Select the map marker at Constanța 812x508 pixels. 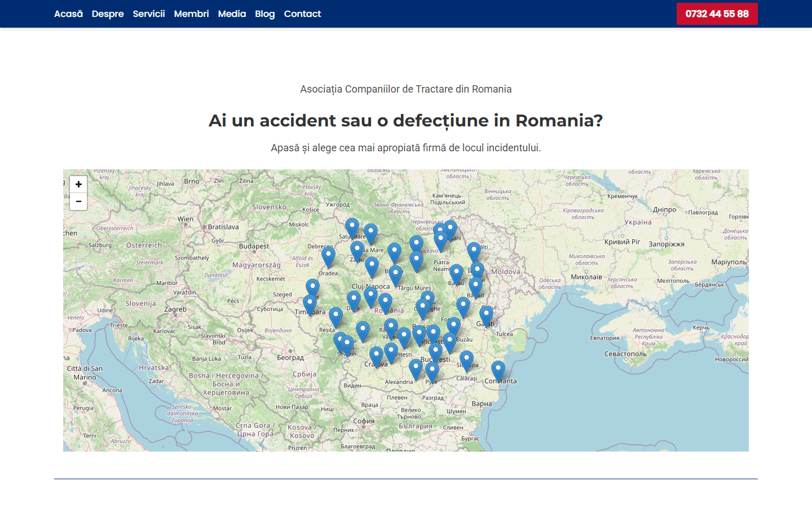tap(498, 371)
